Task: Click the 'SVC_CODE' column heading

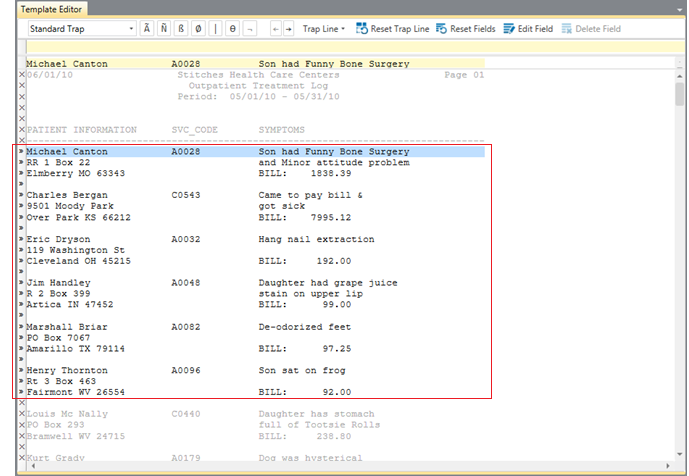Action: click(195, 130)
